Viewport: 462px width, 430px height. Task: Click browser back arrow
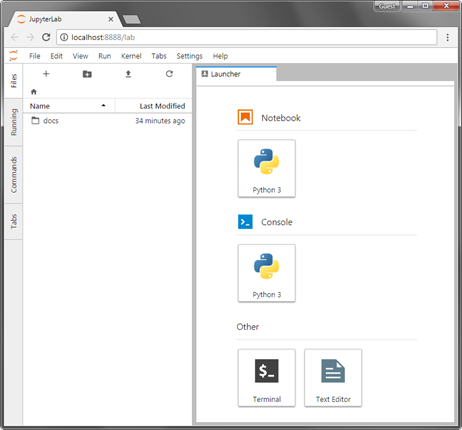15,37
